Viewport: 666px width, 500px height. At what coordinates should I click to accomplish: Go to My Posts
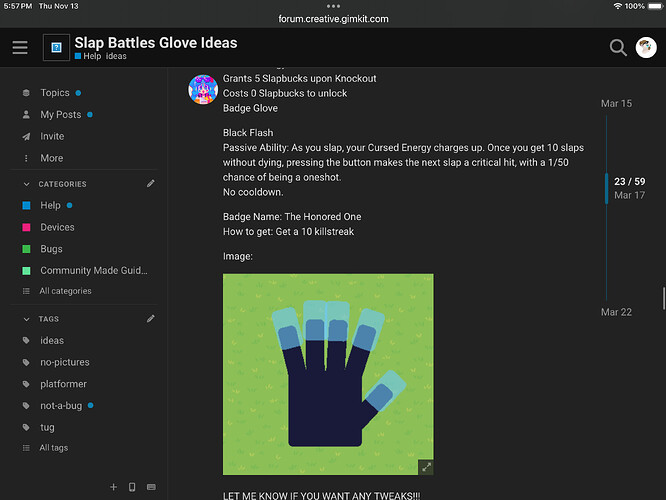click(60, 115)
